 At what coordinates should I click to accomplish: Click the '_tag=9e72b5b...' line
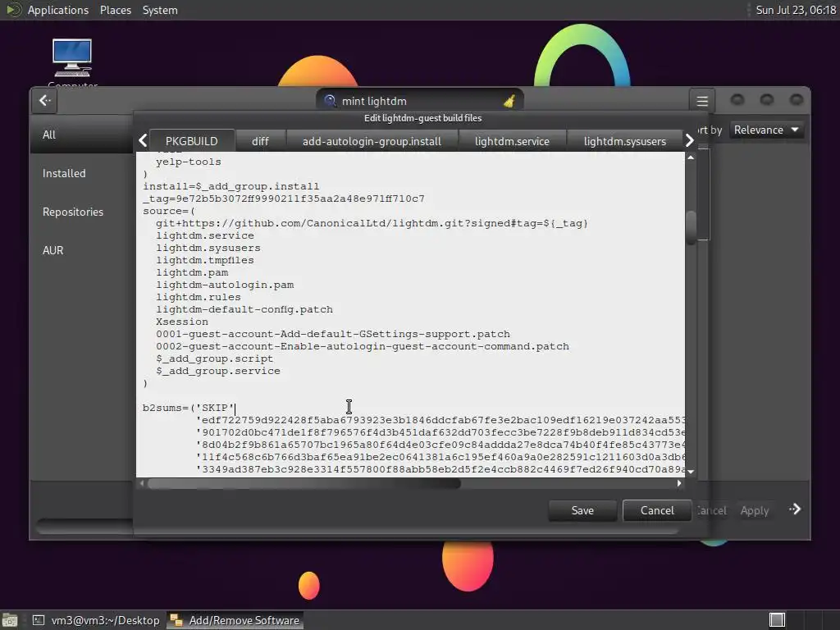coord(283,199)
